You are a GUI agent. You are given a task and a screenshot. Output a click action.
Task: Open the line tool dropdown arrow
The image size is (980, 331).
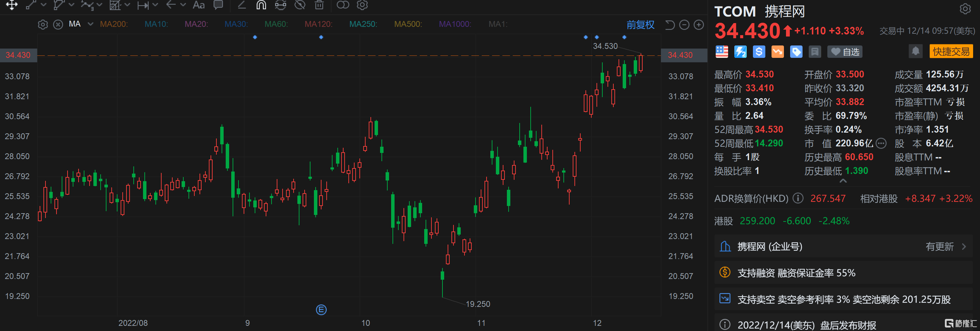click(x=43, y=4)
